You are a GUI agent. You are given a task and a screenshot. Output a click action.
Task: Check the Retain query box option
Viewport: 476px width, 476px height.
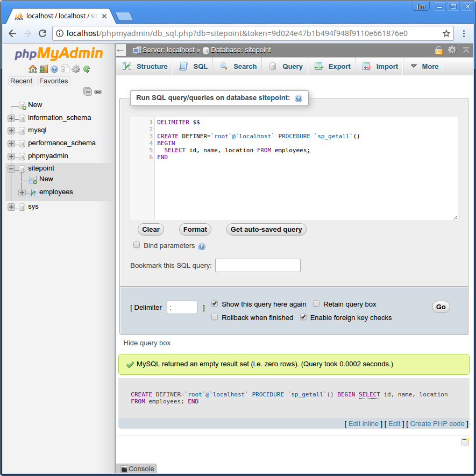316,304
